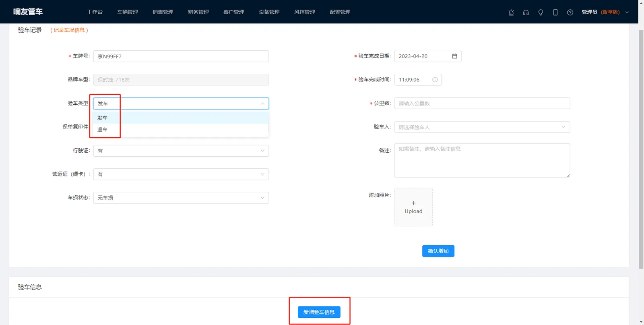Focus the 公里数 input field
The height and width of the screenshot is (325, 644).
coord(482,103)
